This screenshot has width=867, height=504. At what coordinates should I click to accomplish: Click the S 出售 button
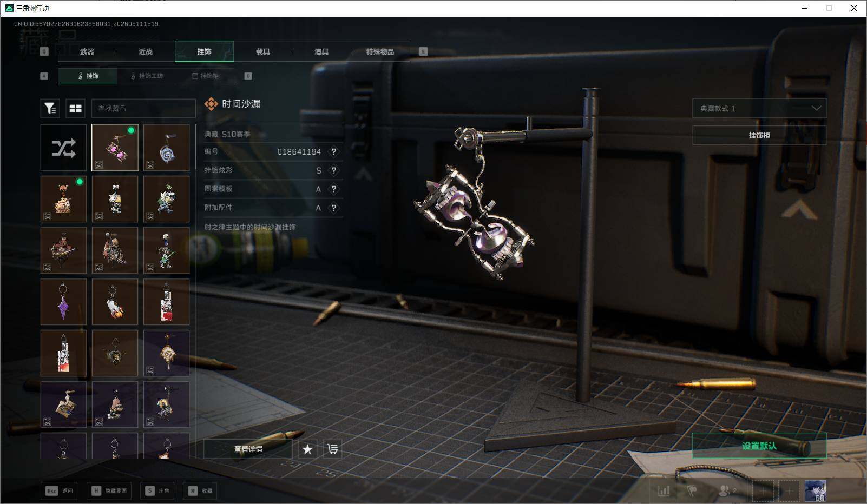(157, 490)
